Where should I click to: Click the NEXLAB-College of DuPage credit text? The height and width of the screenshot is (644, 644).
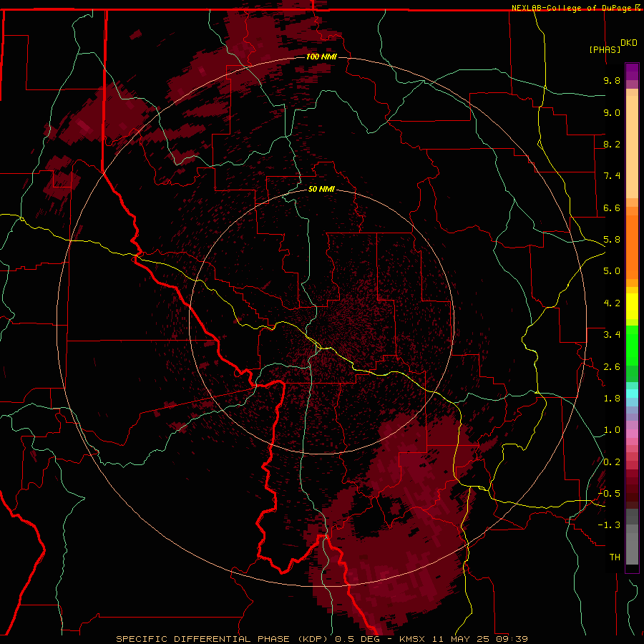point(572,8)
